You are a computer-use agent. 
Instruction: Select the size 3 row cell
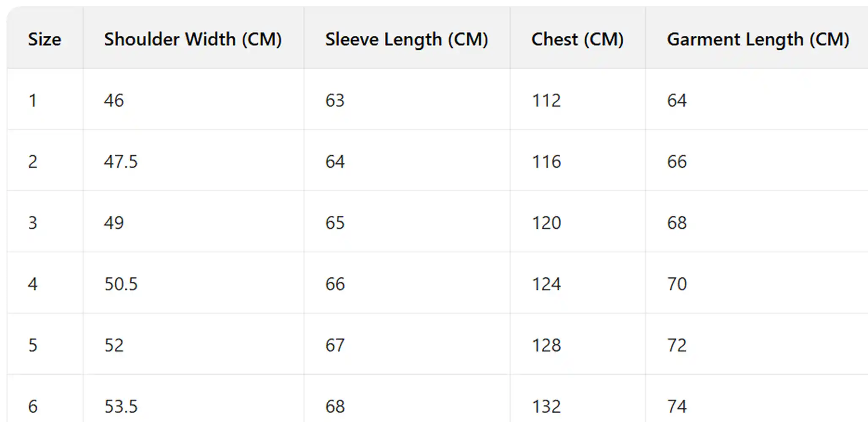pyautogui.click(x=33, y=223)
